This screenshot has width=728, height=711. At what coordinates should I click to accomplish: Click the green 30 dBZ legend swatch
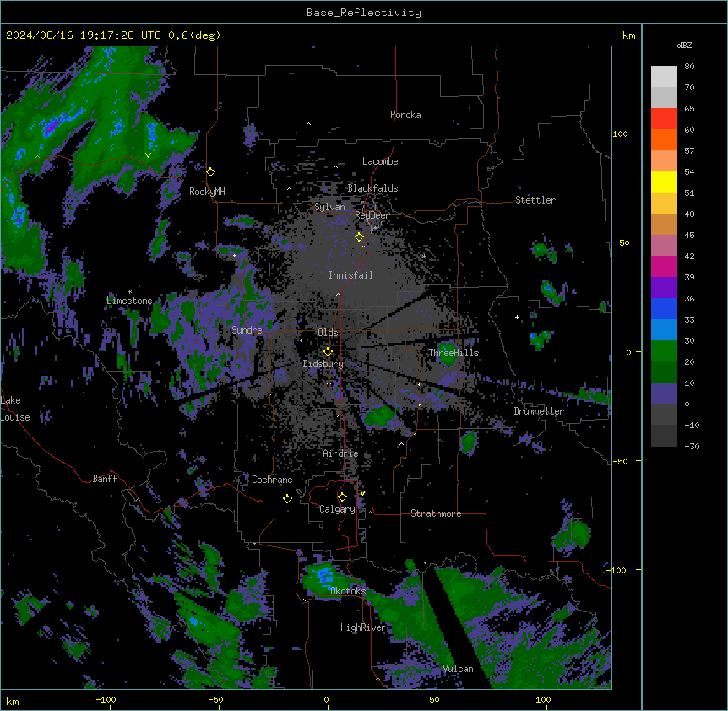tap(664, 351)
